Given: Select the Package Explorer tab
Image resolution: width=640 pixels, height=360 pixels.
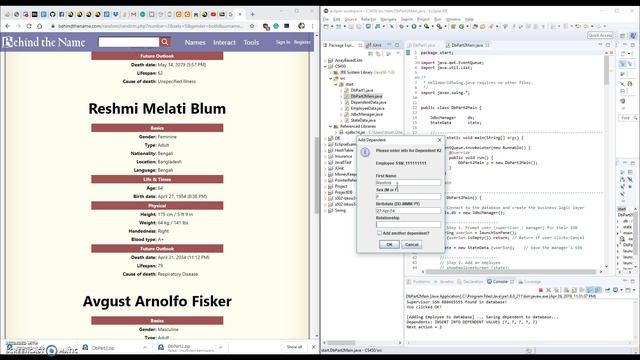Looking at the screenshot, I should (342, 45).
